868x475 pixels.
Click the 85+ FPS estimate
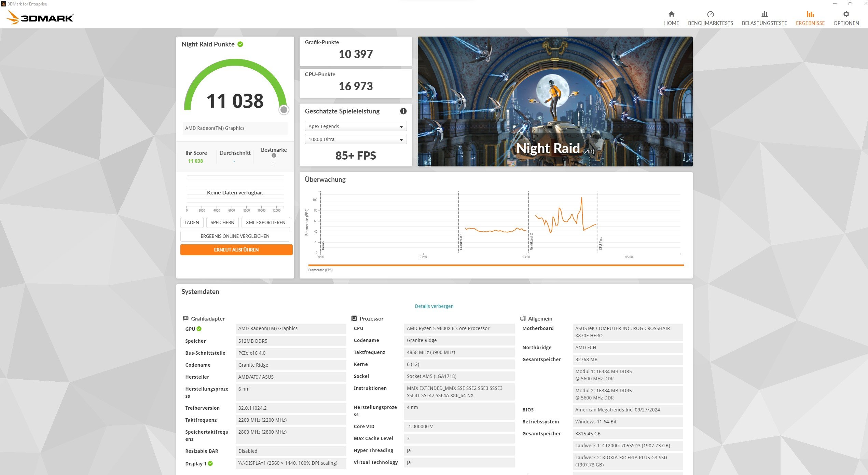356,155
